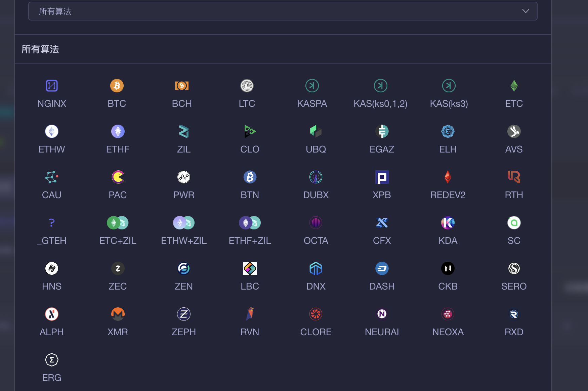Select the CLORE coin icon
The height and width of the screenshot is (391, 588).
point(316,314)
